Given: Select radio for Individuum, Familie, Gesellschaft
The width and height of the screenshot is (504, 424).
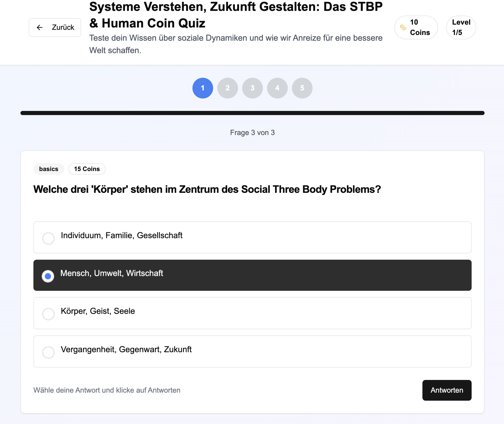Looking at the screenshot, I should [x=48, y=238].
